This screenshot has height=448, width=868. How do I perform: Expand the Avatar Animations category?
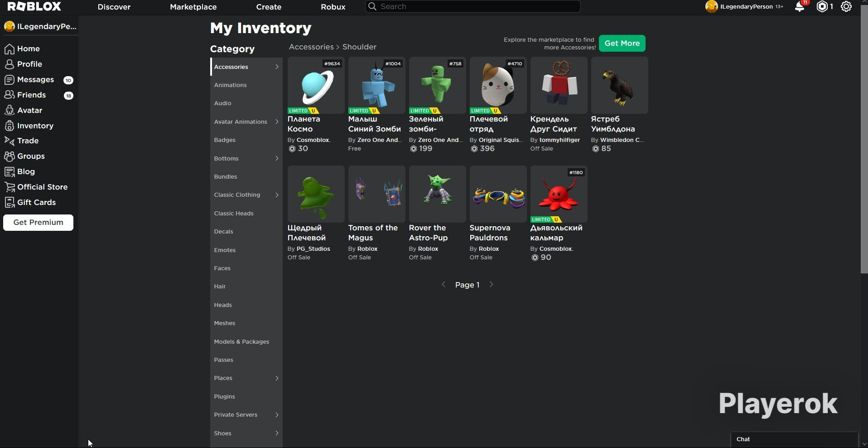[x=277, y=122]
